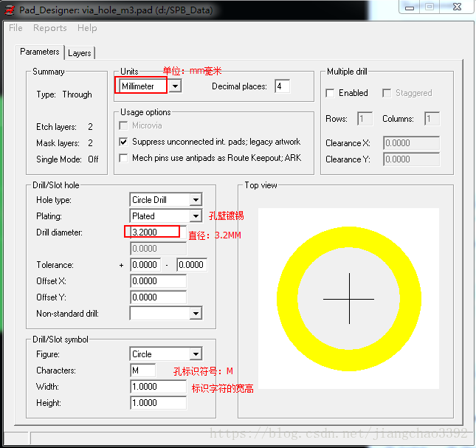Click the 'Type: Through' summary text
Viewport: 476px width, 448px height.
(64, 94)
